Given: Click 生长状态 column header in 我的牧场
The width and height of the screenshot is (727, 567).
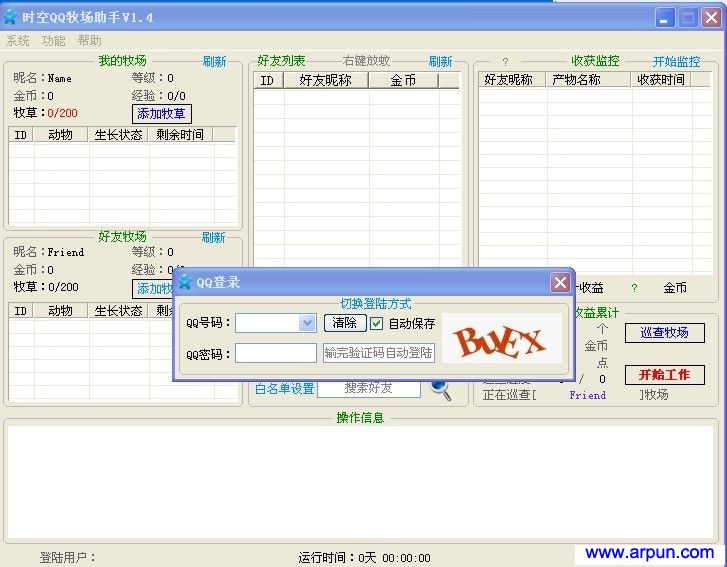Looking at the screenshot, I should pos(118,135).
